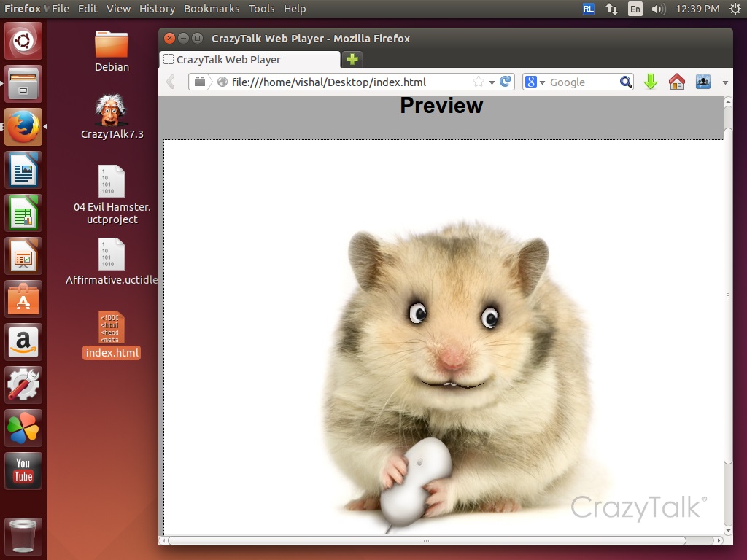Select the CrazyTAlk7.3 desktop icon
This screenshot has width=747, height=560.
coord(112,117)
